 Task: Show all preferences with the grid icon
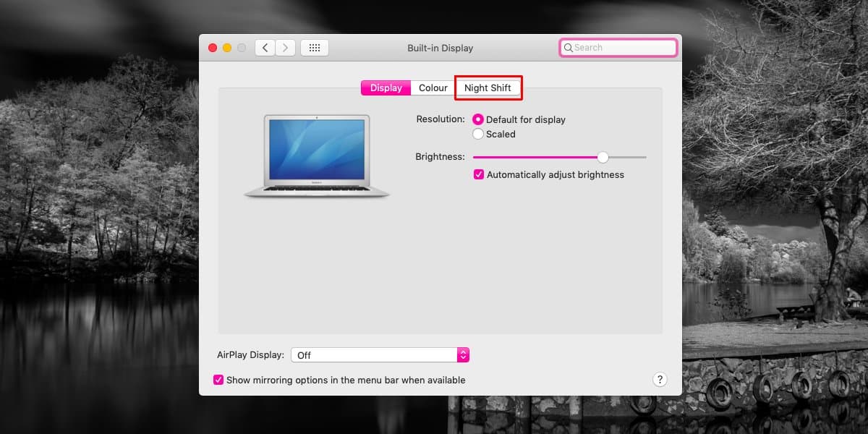[315, 48]
